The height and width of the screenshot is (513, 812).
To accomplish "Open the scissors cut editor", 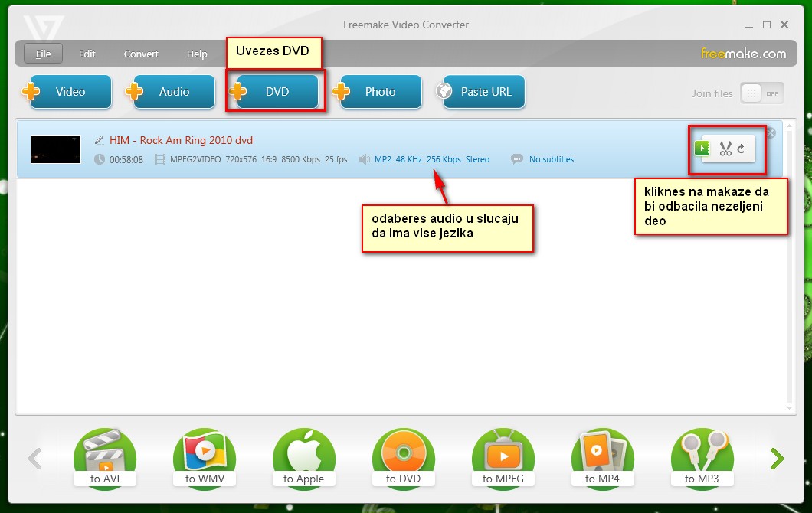I will tap(725, 149).
